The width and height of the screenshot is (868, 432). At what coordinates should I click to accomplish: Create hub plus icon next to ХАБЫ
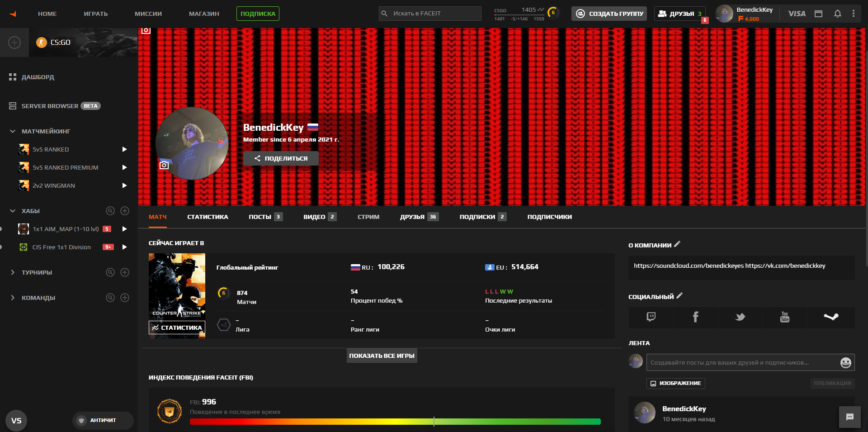[125, 211]
